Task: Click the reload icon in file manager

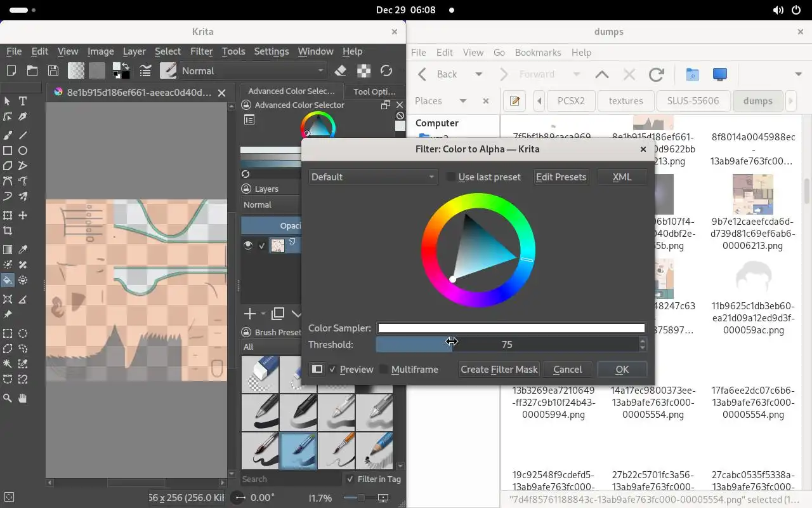Action: point(657,74)
